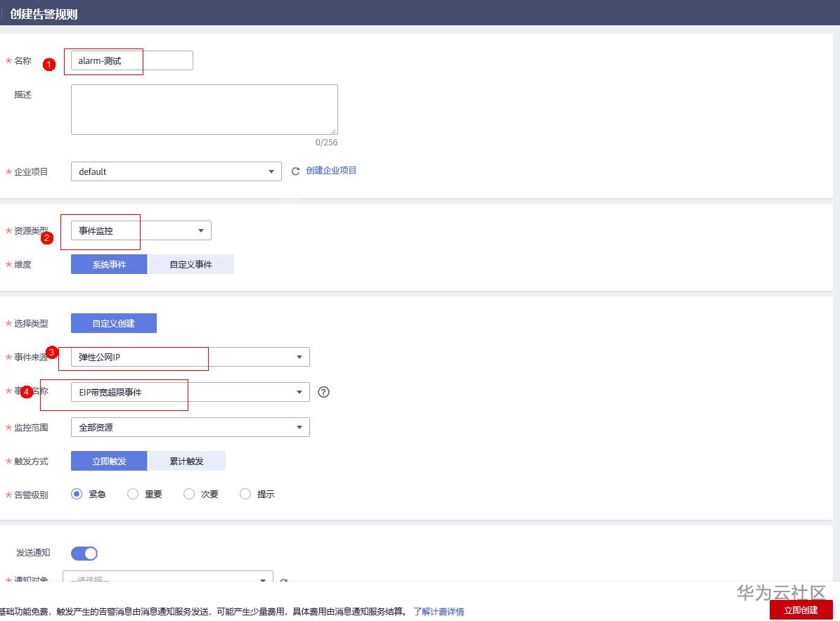
Task: Select the 紧急 alarm severity radio
Action: click(77, 494)
